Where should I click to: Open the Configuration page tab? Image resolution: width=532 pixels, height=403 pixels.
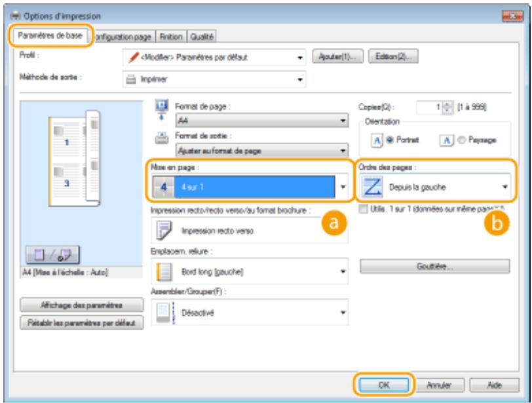click(x=123, y=37)
